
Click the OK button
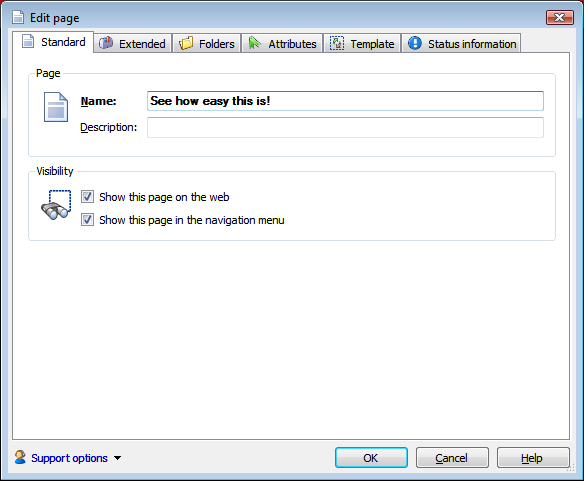pyautogui.click(x=371, y=458)
